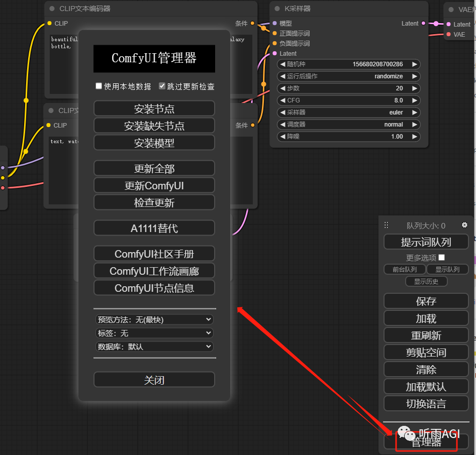Click the red VAE input port on the VAE node
This screenshot has height=455, width=476.
[449, 34]
